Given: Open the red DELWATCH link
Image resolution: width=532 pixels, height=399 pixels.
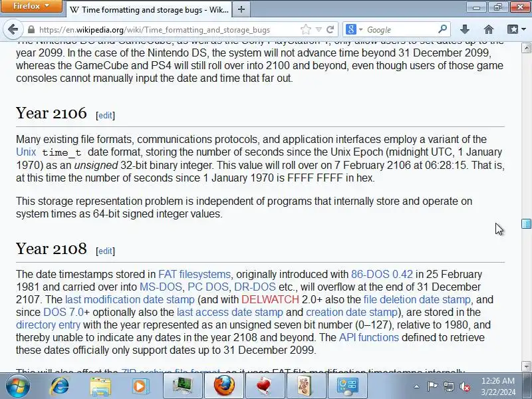Looking at the screenshot, I should (270, 300).
